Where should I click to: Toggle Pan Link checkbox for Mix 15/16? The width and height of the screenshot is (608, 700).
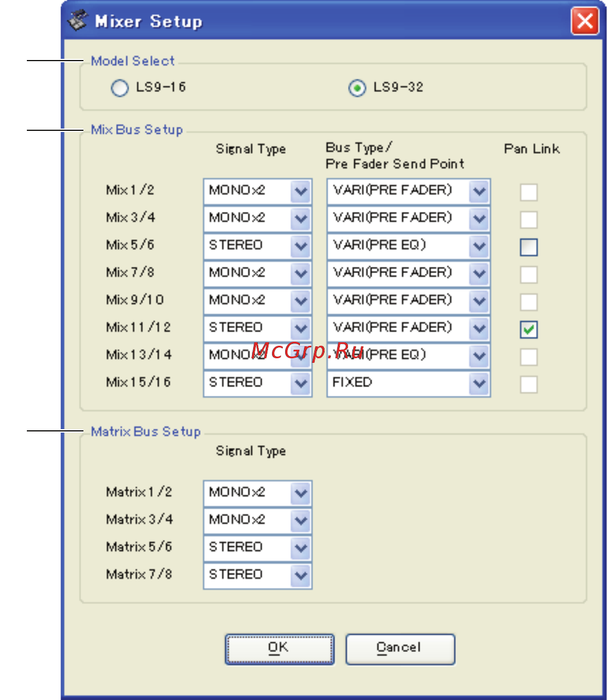(x=529, y=385)
